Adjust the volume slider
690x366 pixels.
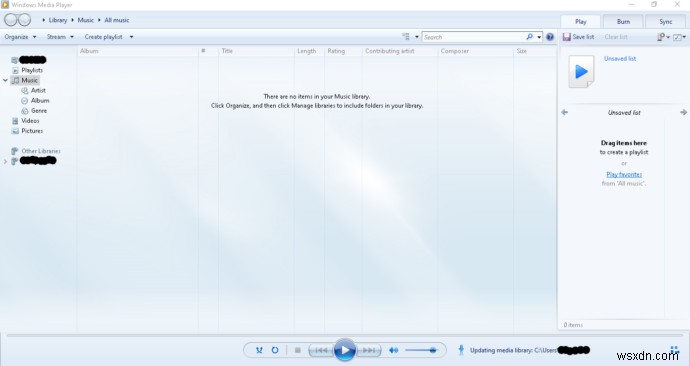[421, 350]
